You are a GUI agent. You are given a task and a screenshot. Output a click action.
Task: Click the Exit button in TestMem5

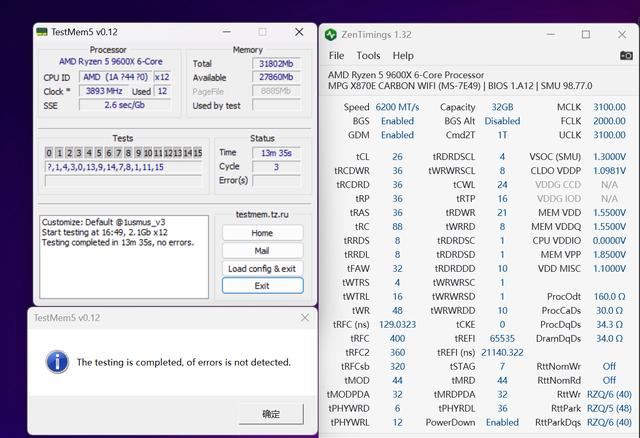coord(262,286)
